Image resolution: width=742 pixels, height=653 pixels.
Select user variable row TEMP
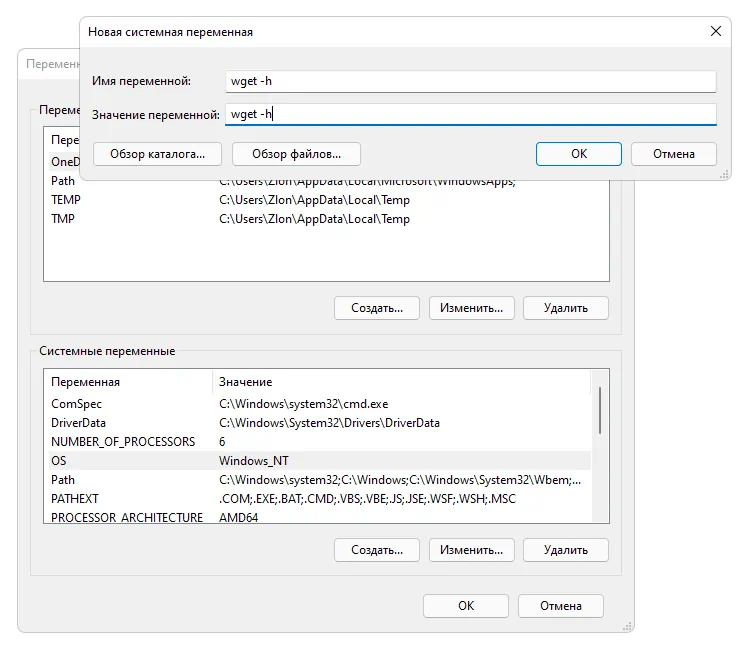click(326, 200)
